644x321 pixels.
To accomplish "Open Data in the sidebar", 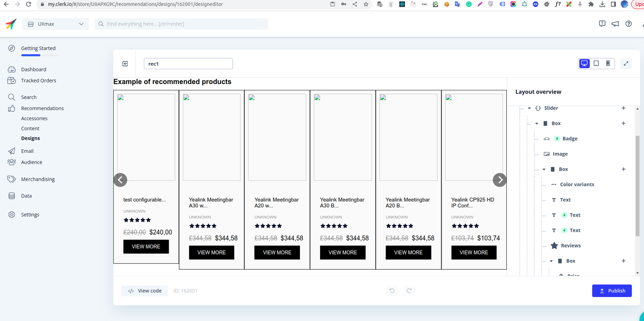I will (26, 196).
